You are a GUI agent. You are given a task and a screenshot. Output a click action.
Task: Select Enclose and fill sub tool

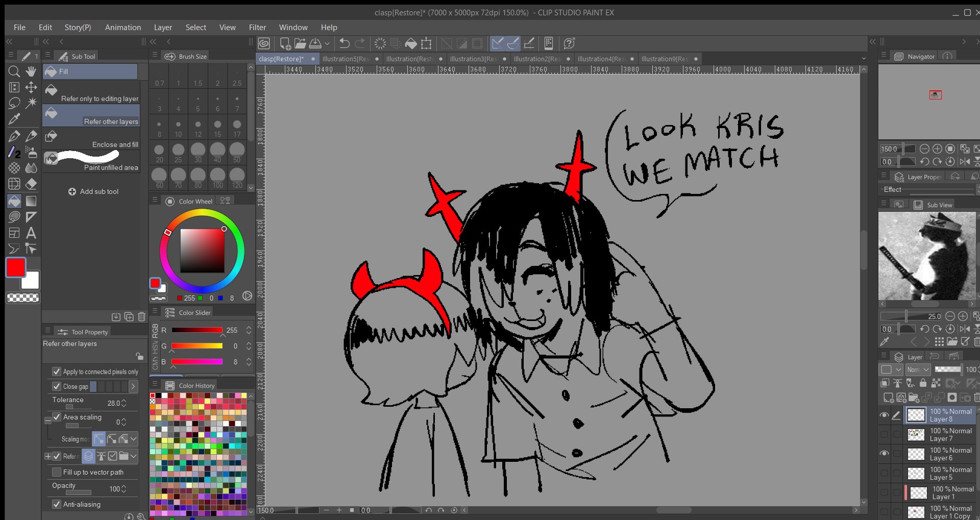click(x=91, y=139)
